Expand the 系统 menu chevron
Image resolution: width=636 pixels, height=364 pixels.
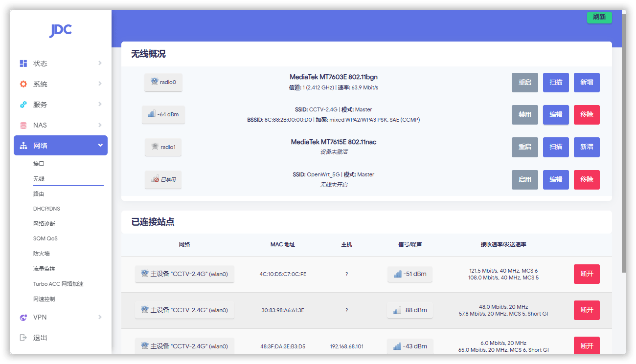point(100,84)
